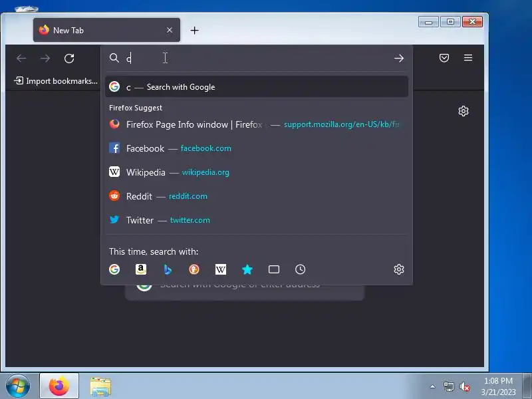This screenshot has height=399, width=532.
Task: Click the Back navigation arrow
Action: (21, 59)
